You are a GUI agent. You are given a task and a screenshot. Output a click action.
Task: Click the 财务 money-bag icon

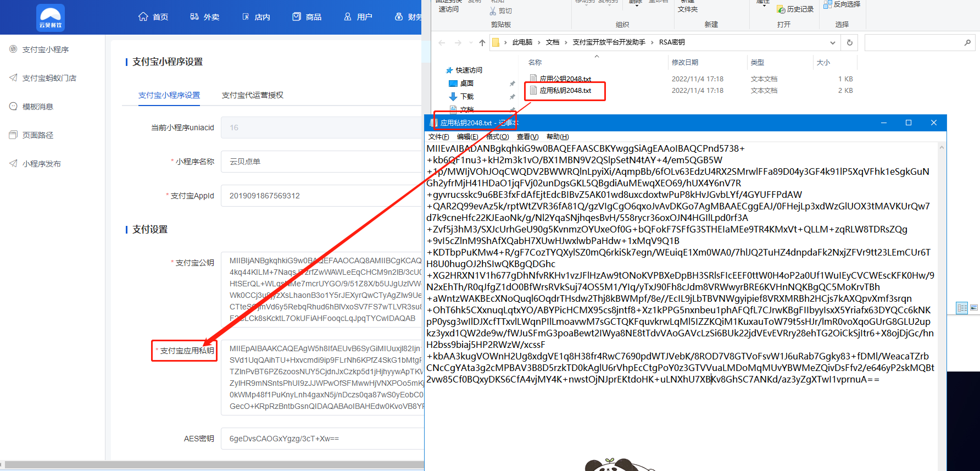pyautogui.click(x=399, y=16)
